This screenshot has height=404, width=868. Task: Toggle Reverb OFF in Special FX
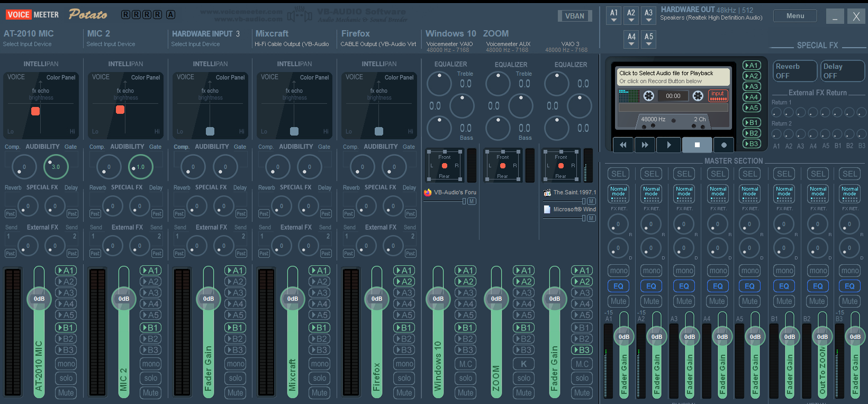coord(795,71)
